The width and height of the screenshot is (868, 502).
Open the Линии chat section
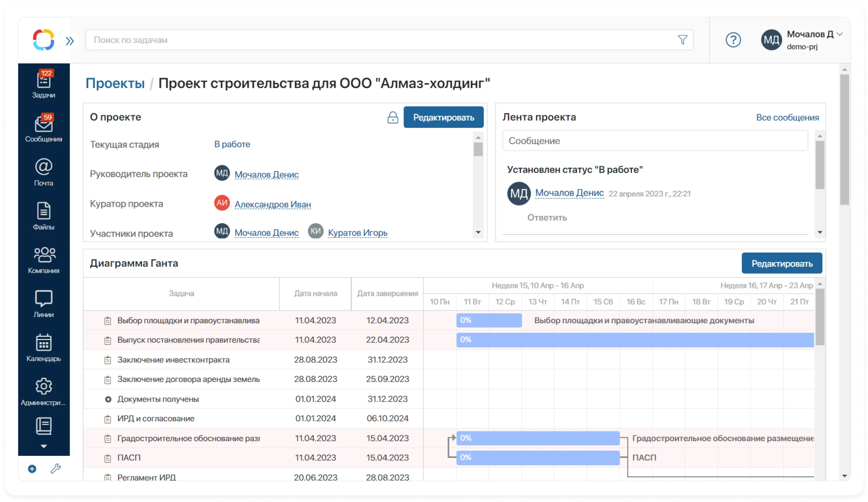(x=43, y=303)
